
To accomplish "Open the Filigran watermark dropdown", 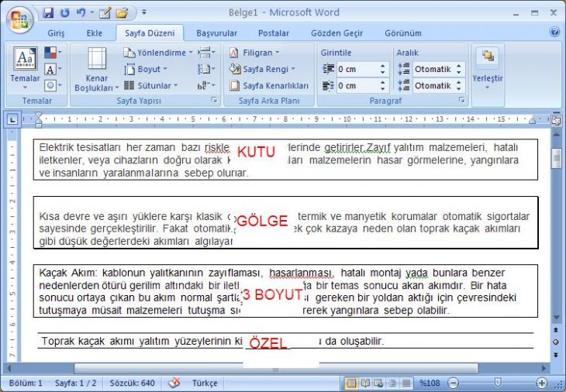I will [x=256, y=53].
